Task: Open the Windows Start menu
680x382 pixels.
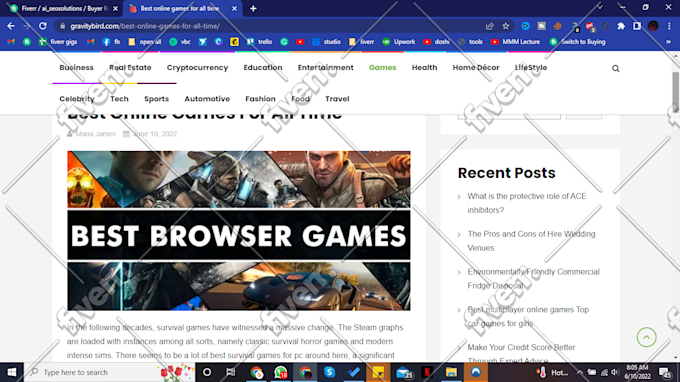Action: click(x=12, y=372)
